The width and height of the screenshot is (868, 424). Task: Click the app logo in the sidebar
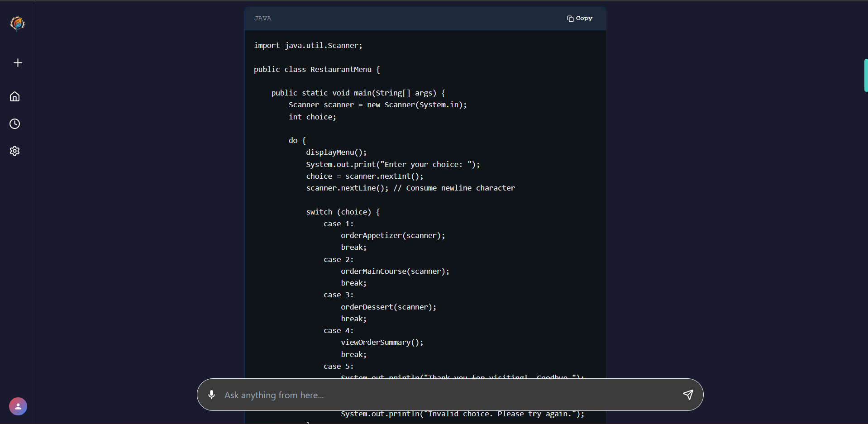click(x=18, y=24)
